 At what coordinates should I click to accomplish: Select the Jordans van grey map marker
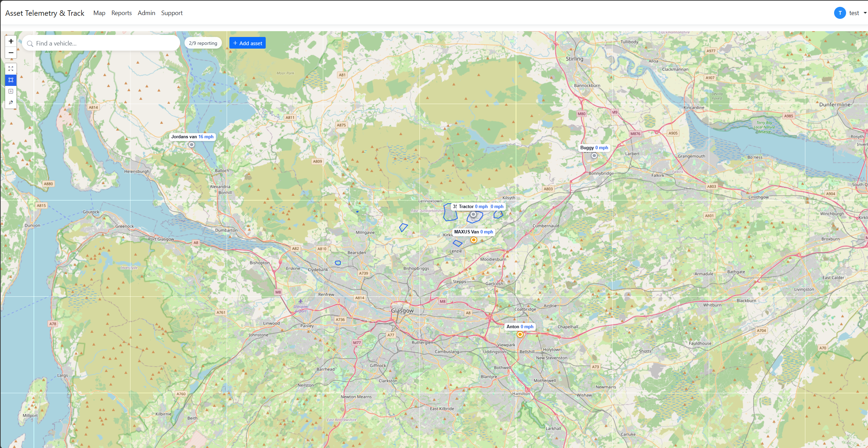[x=192, y=145]
